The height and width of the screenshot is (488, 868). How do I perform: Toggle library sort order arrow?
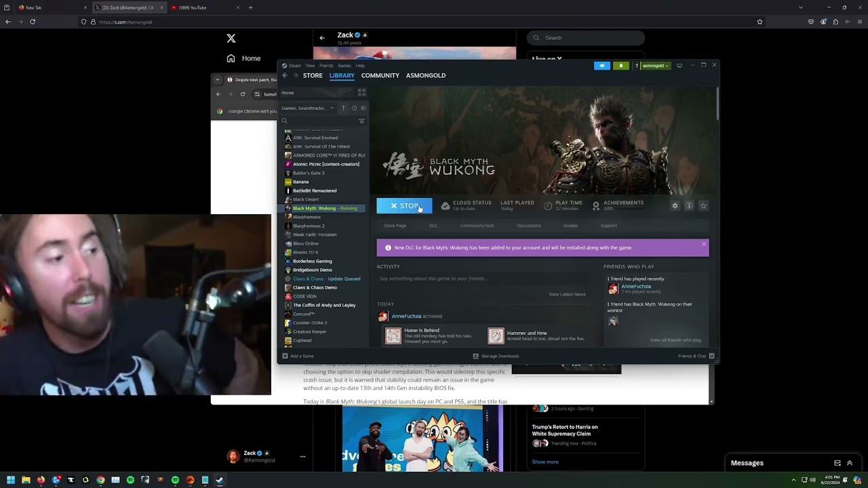coord(343,108)
